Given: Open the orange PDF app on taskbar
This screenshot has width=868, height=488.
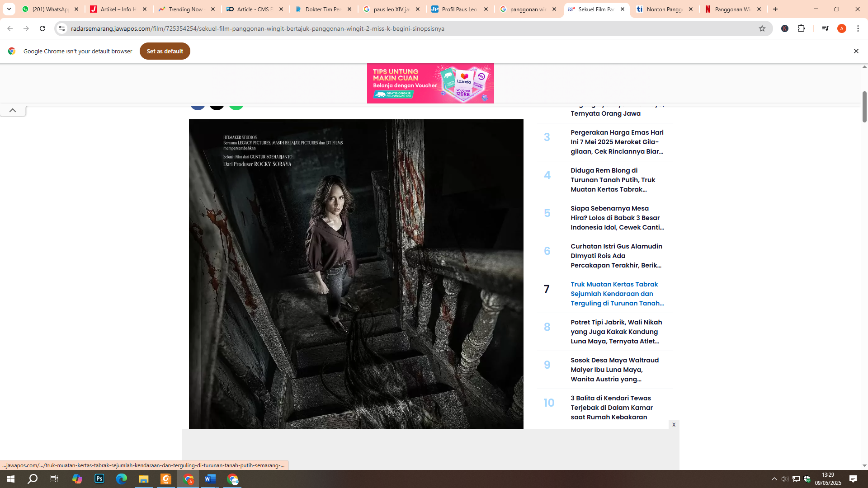Looking at the screenshot, I should [166, 479].
